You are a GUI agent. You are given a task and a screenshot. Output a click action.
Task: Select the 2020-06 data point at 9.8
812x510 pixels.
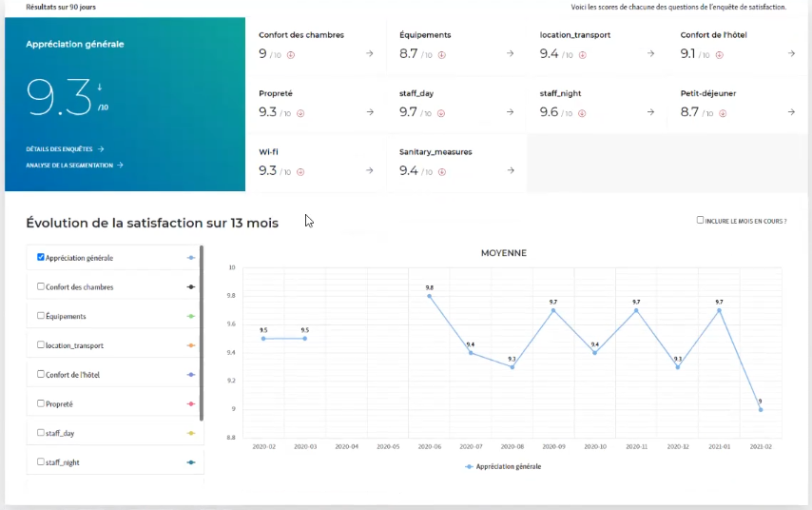coord(430,296)
